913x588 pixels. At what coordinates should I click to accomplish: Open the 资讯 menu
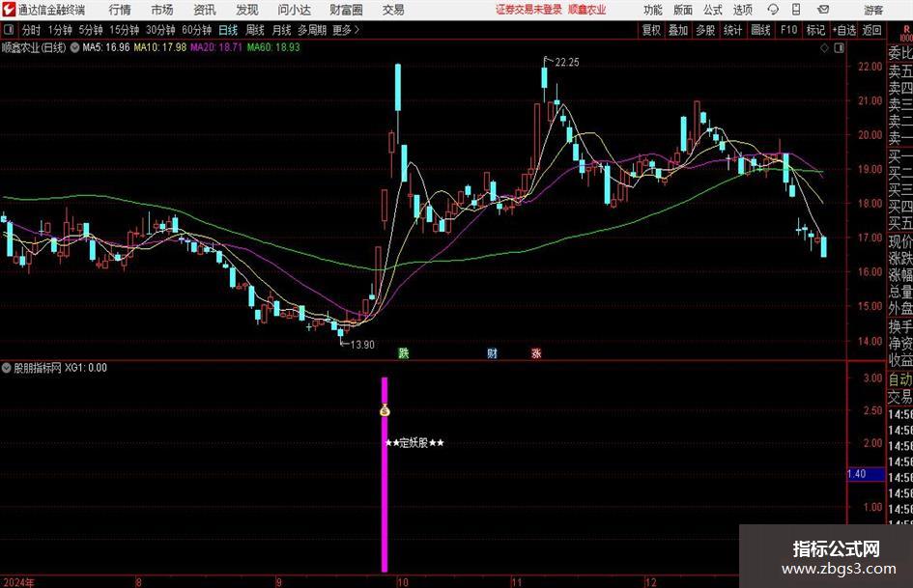[x=205, y=10]
